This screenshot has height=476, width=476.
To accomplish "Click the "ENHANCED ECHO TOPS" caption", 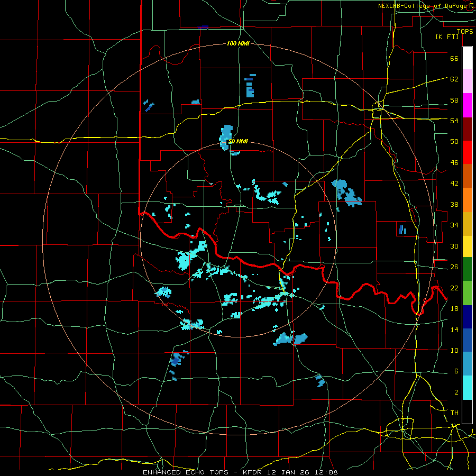I will (x=186, y=472).
